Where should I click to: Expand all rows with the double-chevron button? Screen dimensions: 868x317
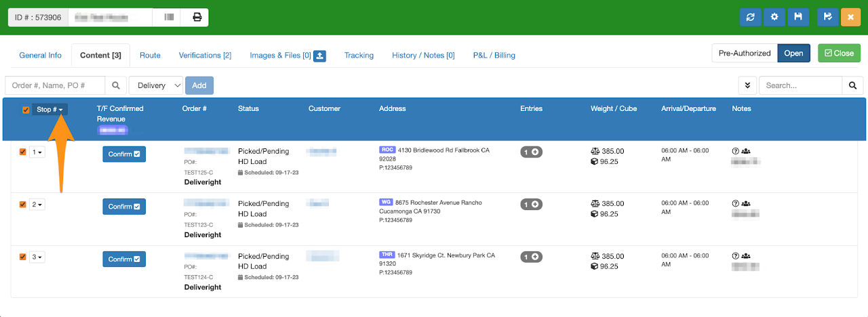coord(747,85)
